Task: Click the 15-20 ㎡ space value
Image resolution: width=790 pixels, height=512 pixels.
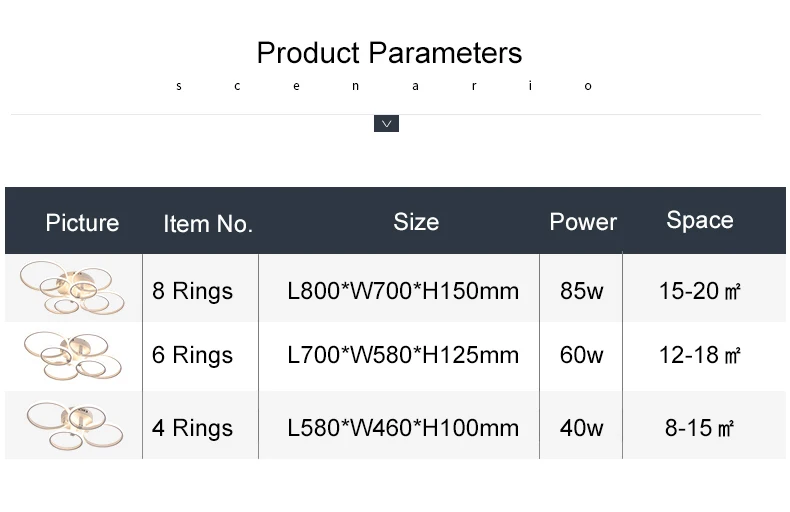Action: [x=700, y=291]
